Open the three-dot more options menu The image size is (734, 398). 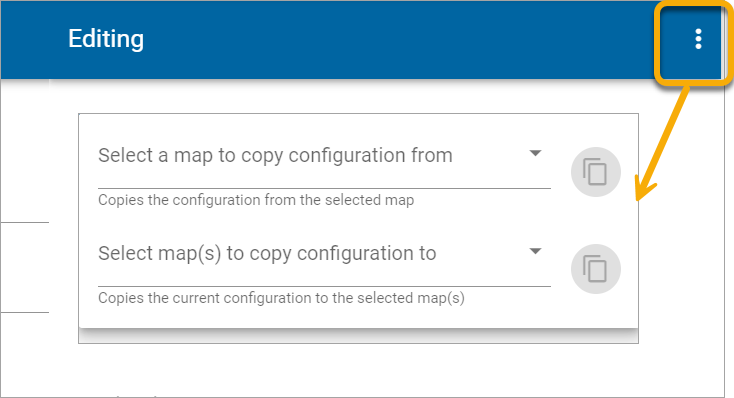[698, 39]
